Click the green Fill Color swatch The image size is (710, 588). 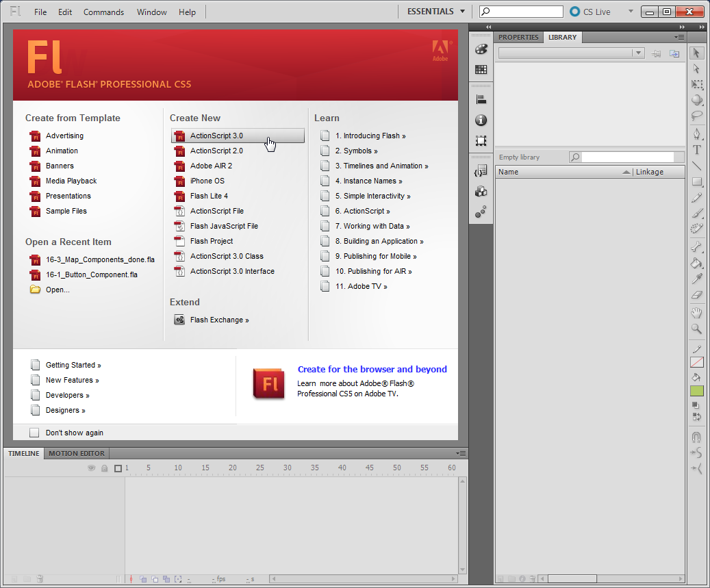[x=696, y=391]
